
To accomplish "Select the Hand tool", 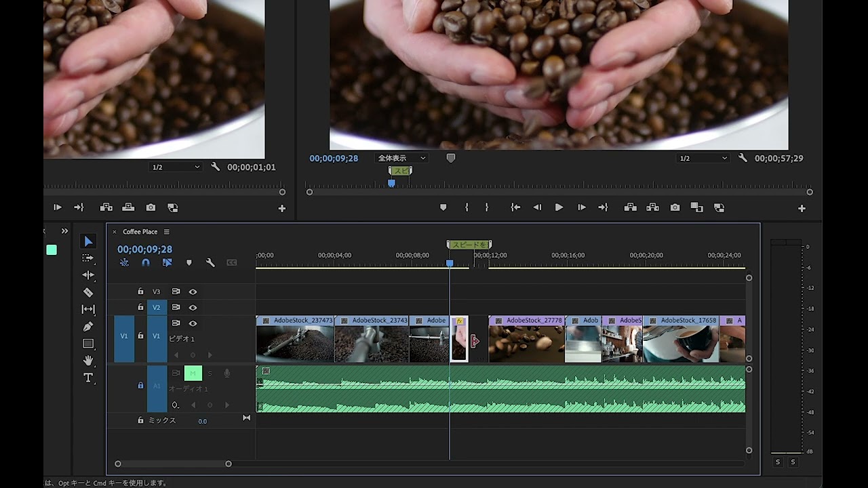I will click(x=88, y=361).
